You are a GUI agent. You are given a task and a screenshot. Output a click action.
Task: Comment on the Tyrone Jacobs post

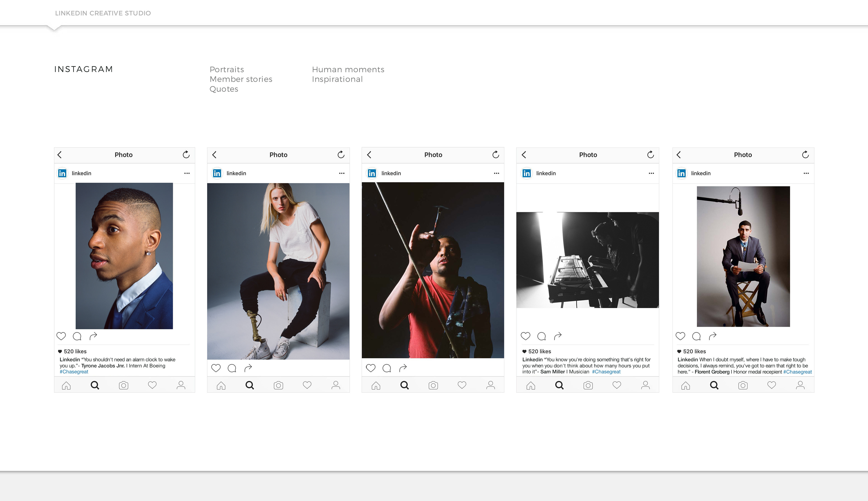[77, 336]
